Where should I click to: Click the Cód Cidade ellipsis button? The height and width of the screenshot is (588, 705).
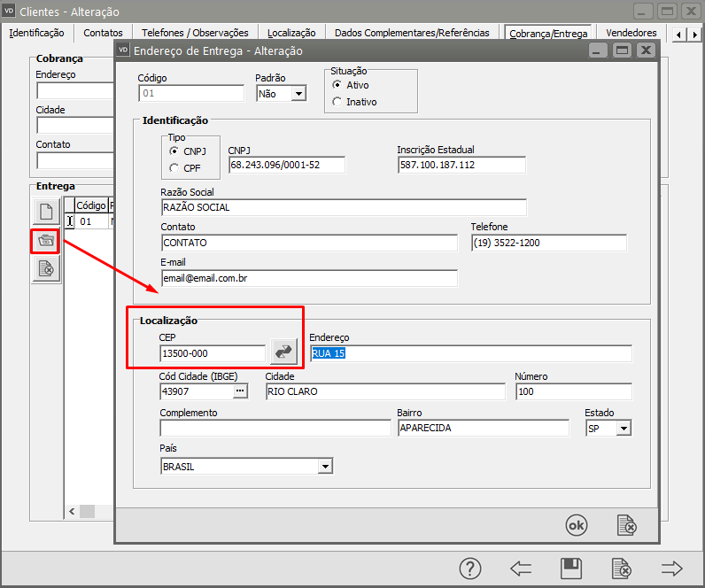(x=239, y=391)
